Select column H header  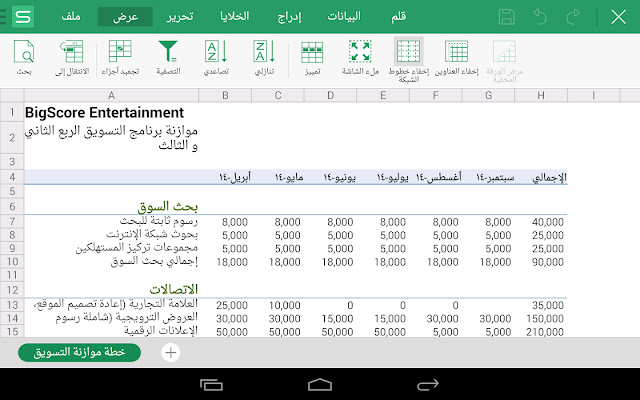(541, 96)
